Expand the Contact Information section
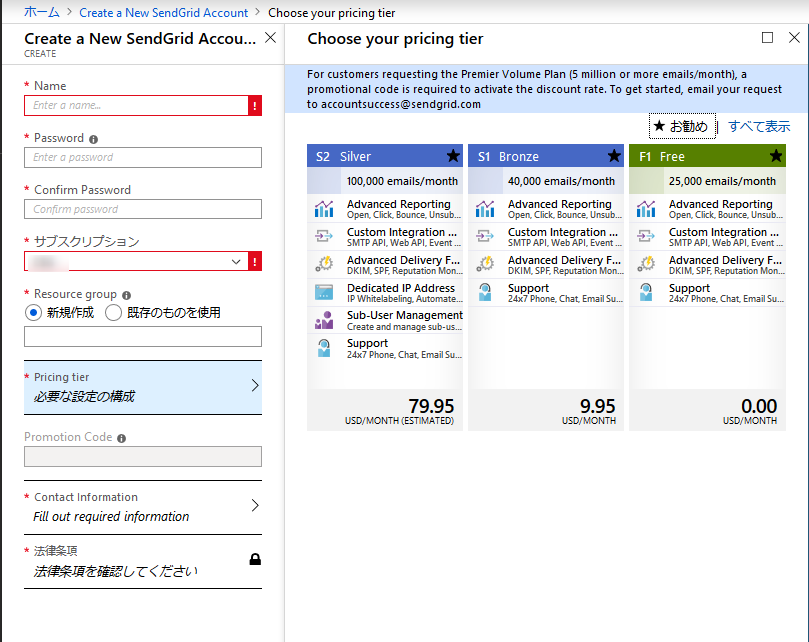Screen dimensions: 809x642 point(143,507)
